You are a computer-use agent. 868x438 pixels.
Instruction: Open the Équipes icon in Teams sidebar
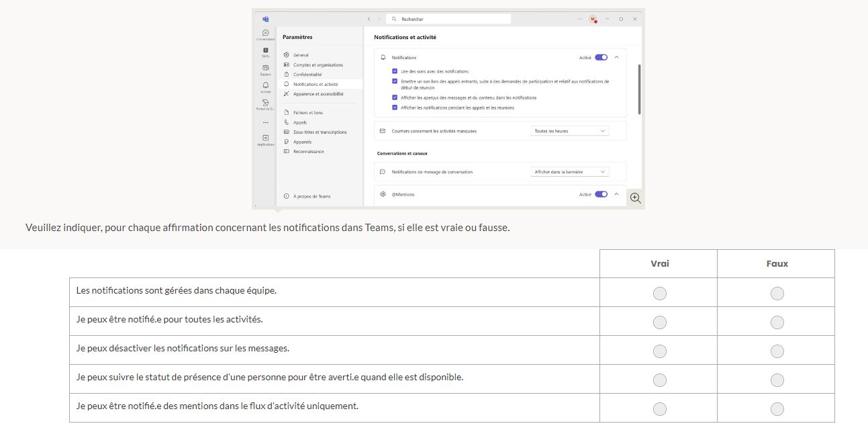[x=265, y=68]
